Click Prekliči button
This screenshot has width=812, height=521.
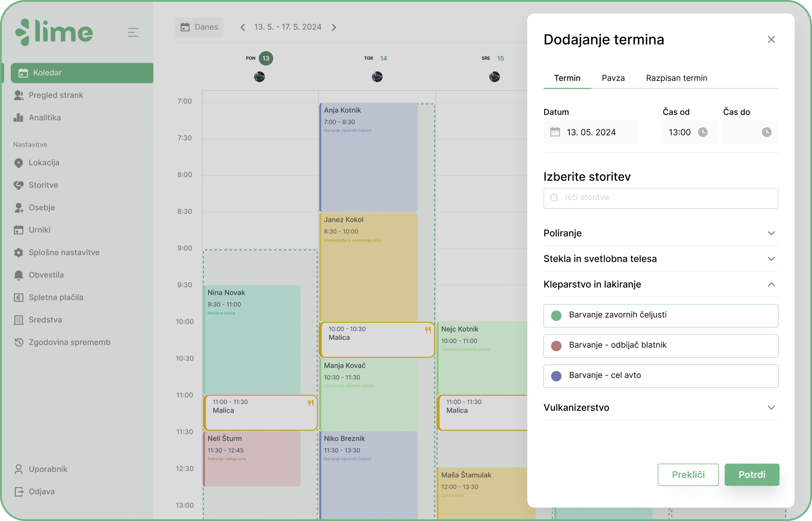point(688,475)
